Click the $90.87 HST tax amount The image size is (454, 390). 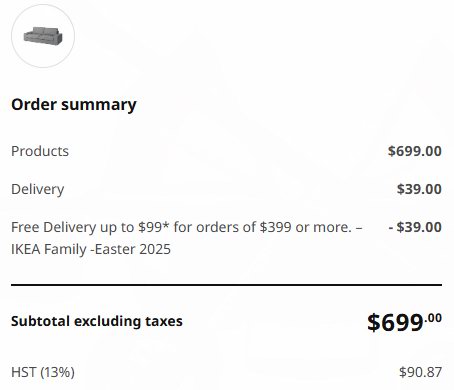421,372
